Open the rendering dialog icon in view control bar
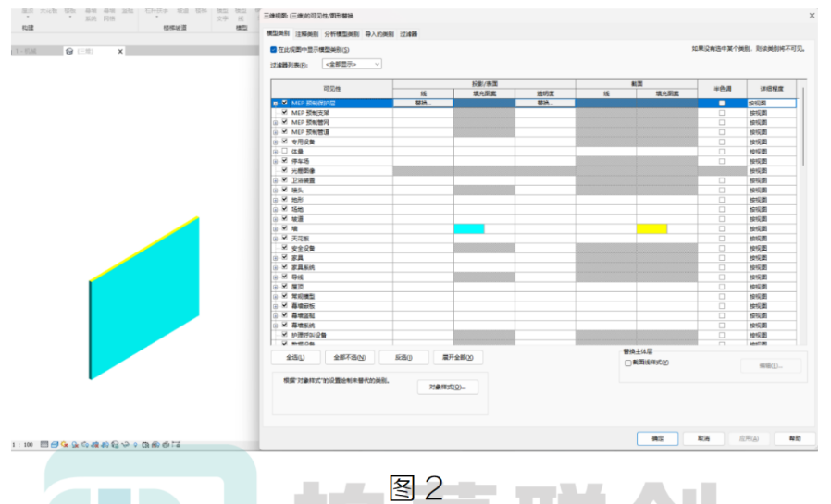Screen dimensions: 831x504 pyautogui.click(x=84, y=444)
